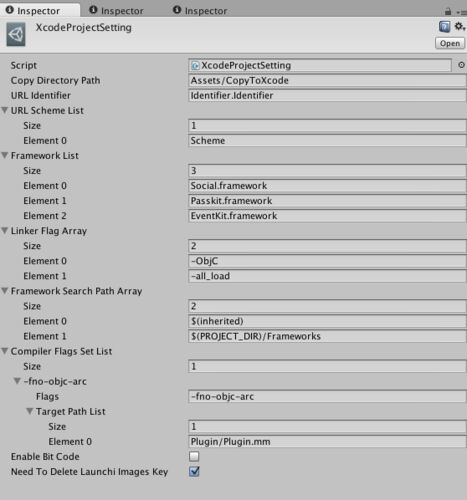This screenshot has width=467, height=500.
Task: Edit the Flags field with -fno-objc-arc
Action: (327, 396)
